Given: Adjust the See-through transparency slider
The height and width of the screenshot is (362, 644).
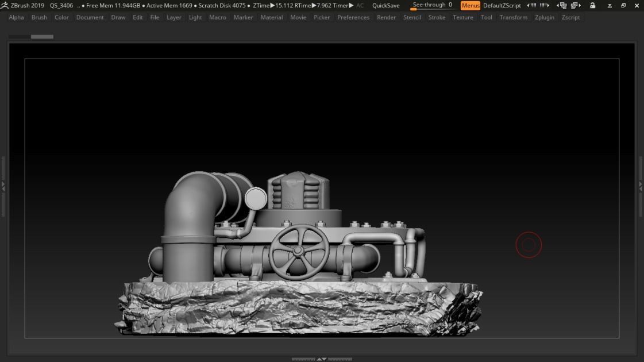Looking at the screenshot, I should coord(433,5).
